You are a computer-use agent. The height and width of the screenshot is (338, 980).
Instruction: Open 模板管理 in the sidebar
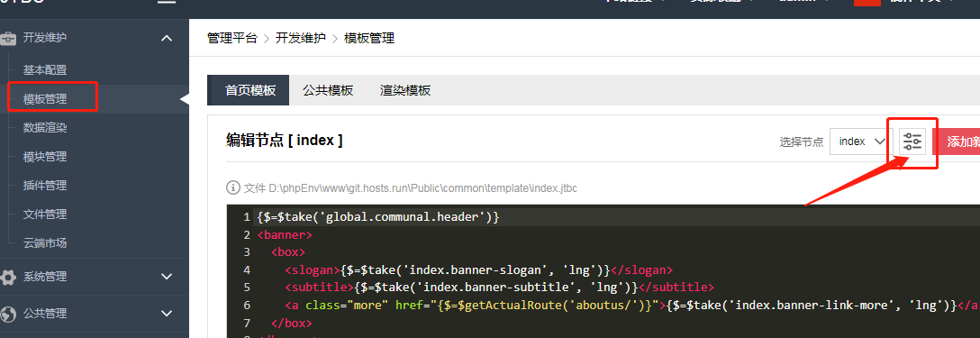(x=45, y=99)
